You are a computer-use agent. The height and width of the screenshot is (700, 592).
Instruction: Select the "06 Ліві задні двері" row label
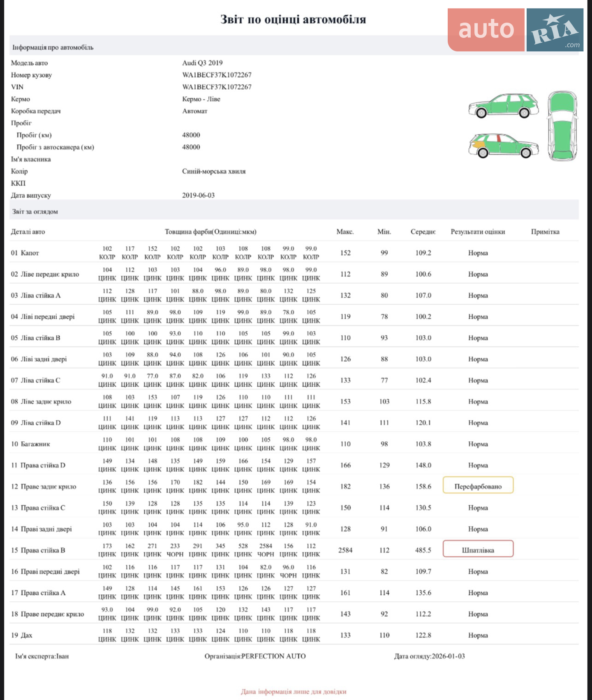click(x=39, y=359)
